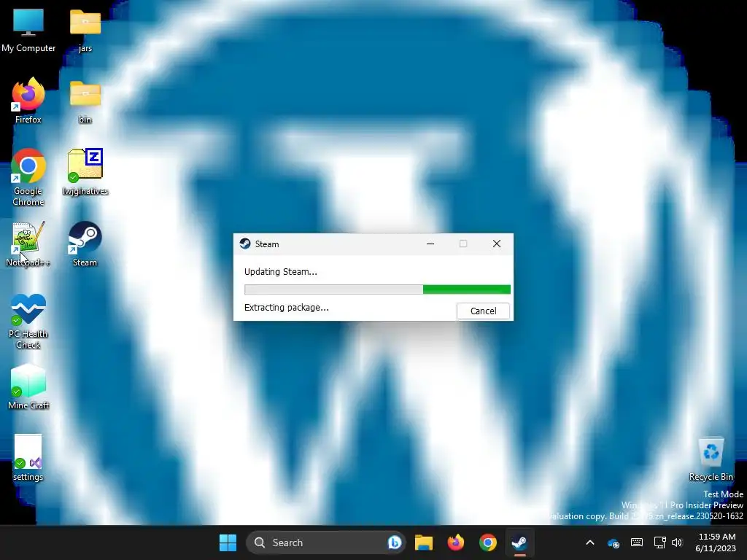Open Bing chat icon in search box

coord(395,542)
